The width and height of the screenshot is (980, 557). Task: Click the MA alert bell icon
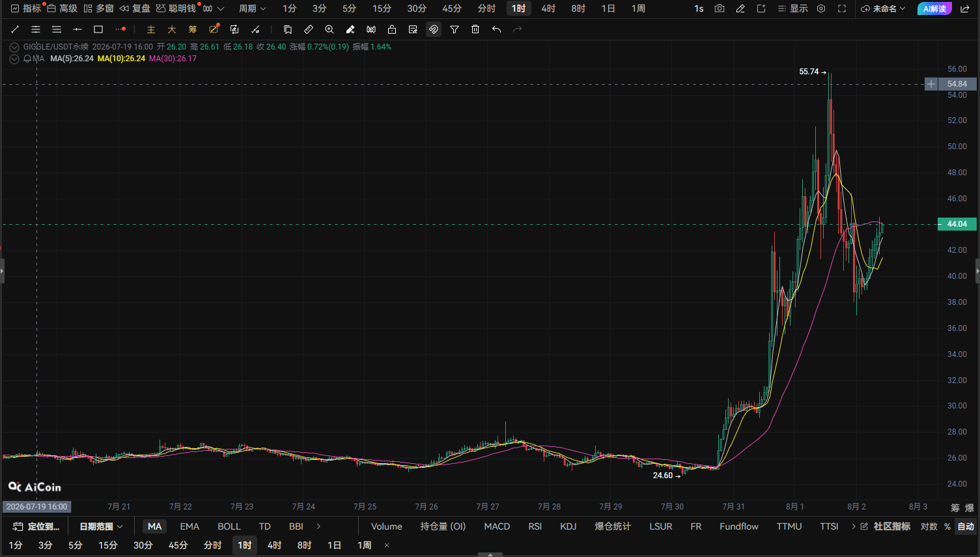tap(27, 59)
